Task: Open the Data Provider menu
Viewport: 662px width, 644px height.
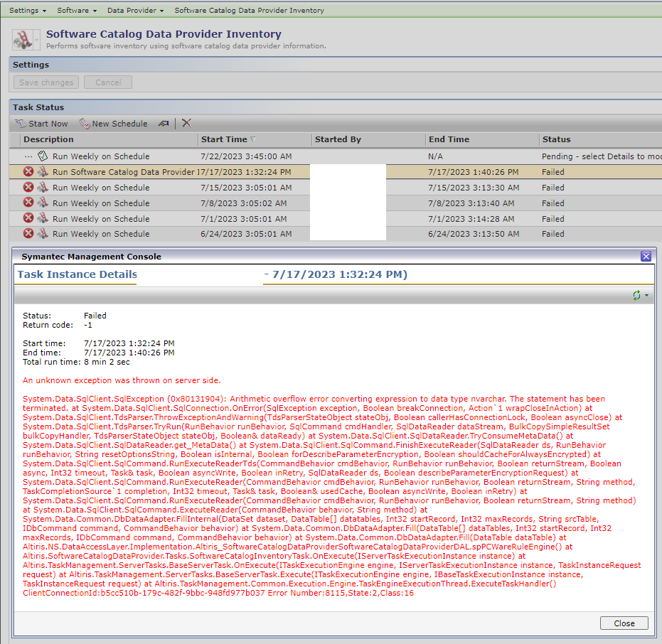Action: (135, 10)
